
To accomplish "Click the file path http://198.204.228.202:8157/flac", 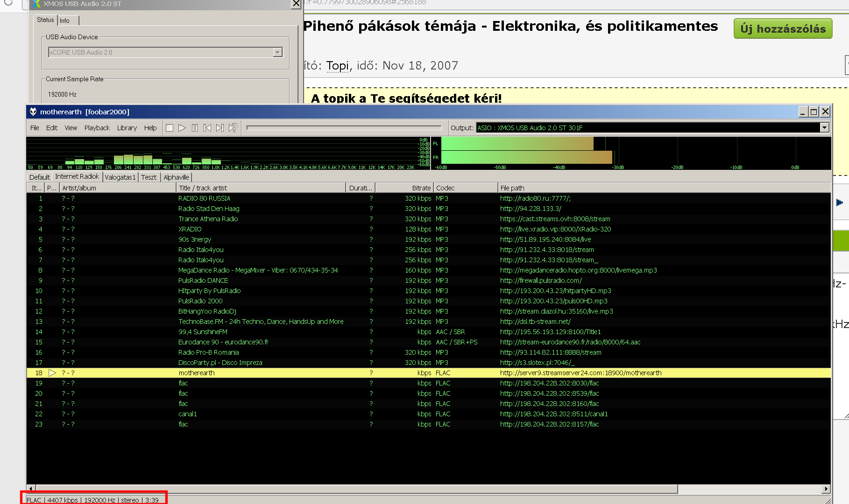I will pyautogui.click(x=549, y=424).
